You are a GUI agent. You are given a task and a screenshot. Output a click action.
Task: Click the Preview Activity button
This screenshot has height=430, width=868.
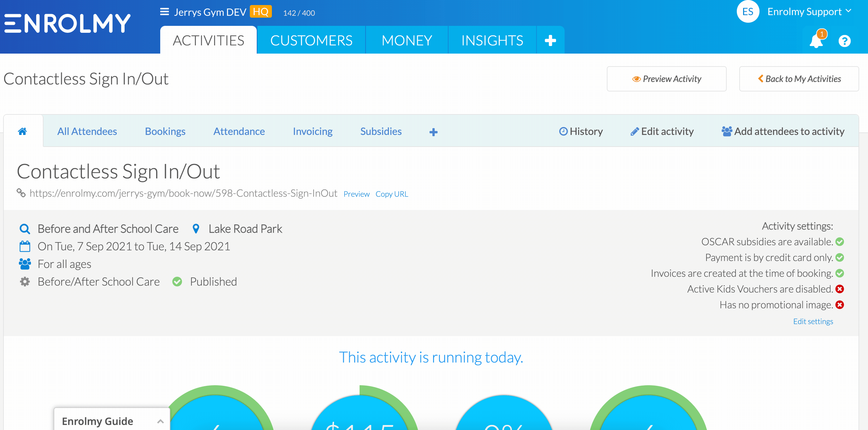click(x=666, y=79)
